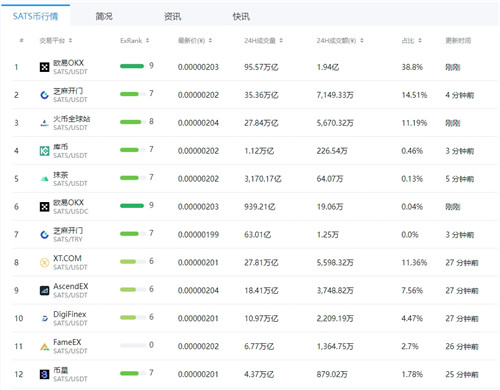Sort by 24H成交额 column arrows

click(x=362, y=40)
